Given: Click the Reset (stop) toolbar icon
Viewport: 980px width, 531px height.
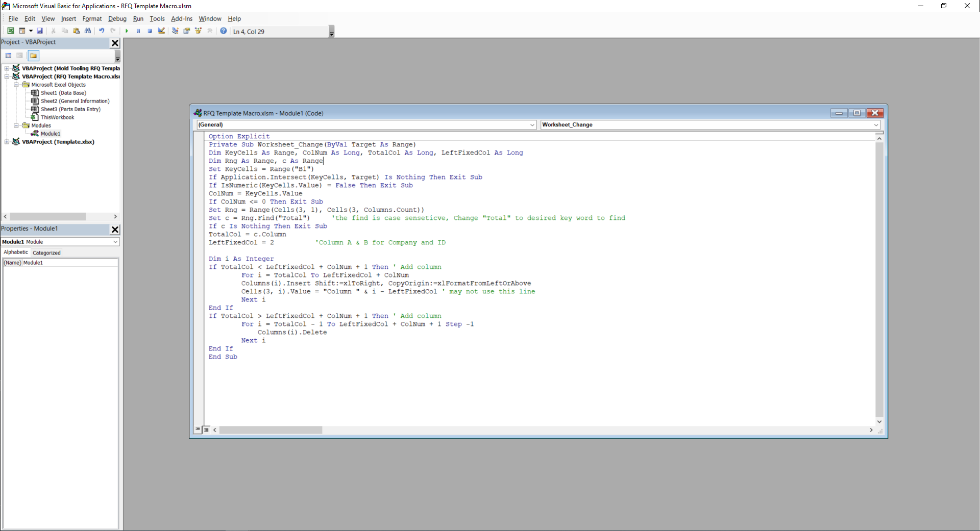Looking at the screenshot, I should (x=150, y=31).
